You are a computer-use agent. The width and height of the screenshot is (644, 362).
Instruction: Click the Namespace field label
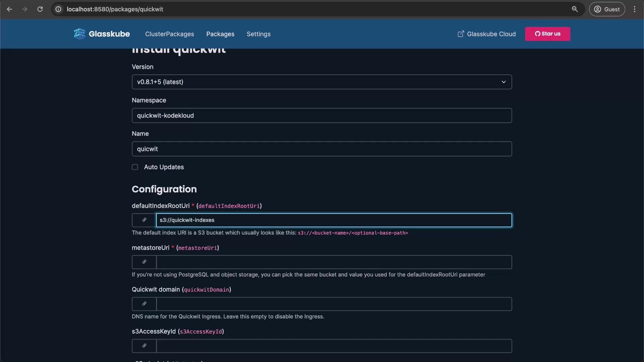point(149,100)
